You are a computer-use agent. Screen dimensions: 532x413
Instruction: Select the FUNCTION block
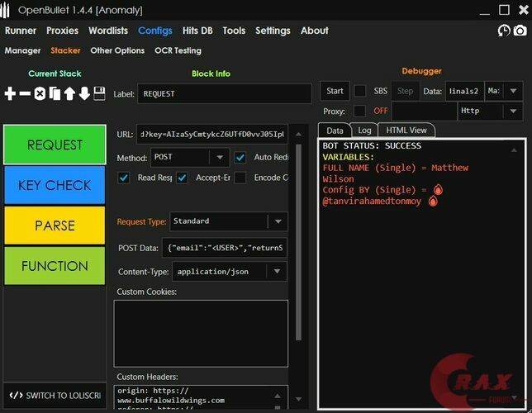click(55, 266)
